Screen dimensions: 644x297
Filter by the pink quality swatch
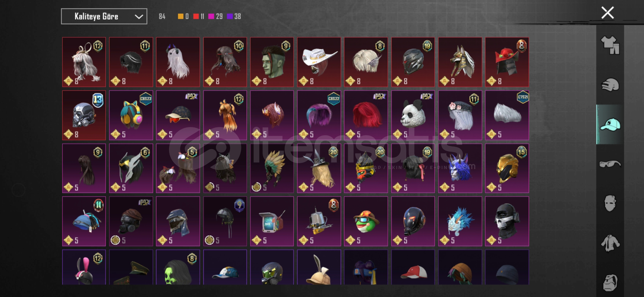coord(211,16)
